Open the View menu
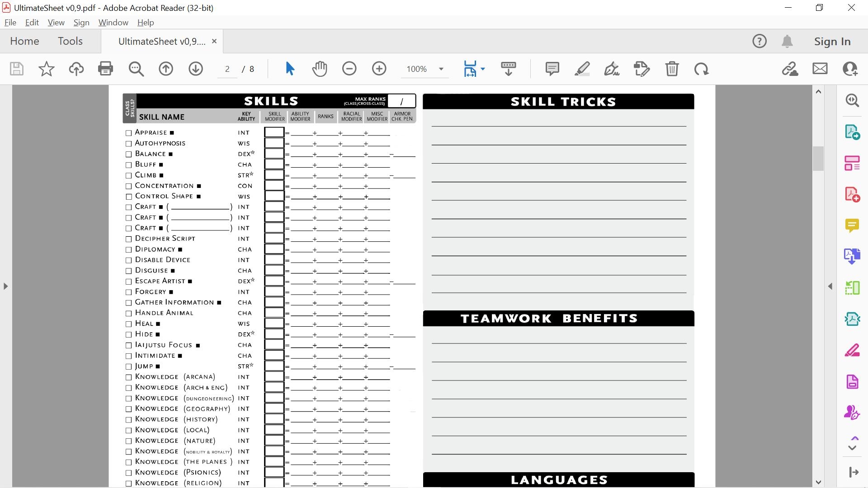The image size is (868, 488). [56, 22]
